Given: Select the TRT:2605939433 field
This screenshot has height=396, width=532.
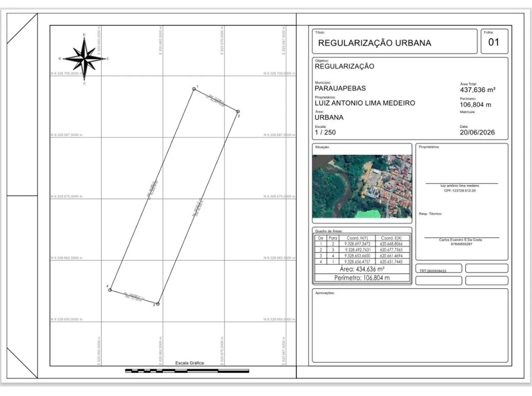Looking at the screenshot, I should (x=438, y=268).
